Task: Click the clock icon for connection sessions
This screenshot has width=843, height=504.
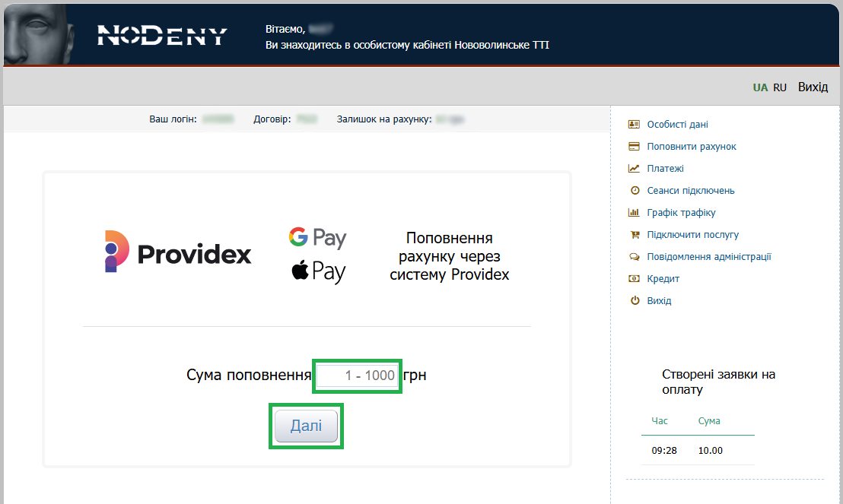Action: coord(635,190)
